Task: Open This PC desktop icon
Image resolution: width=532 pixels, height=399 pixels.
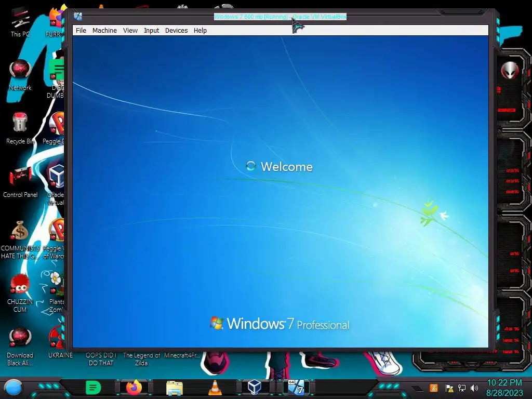Action: [20, 22]
